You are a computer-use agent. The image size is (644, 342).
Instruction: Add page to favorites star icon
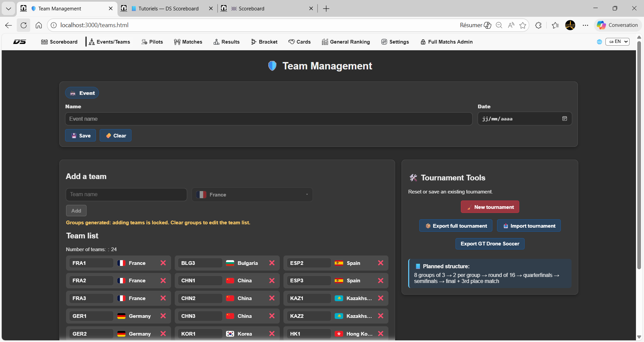click(x=523, y=25)
